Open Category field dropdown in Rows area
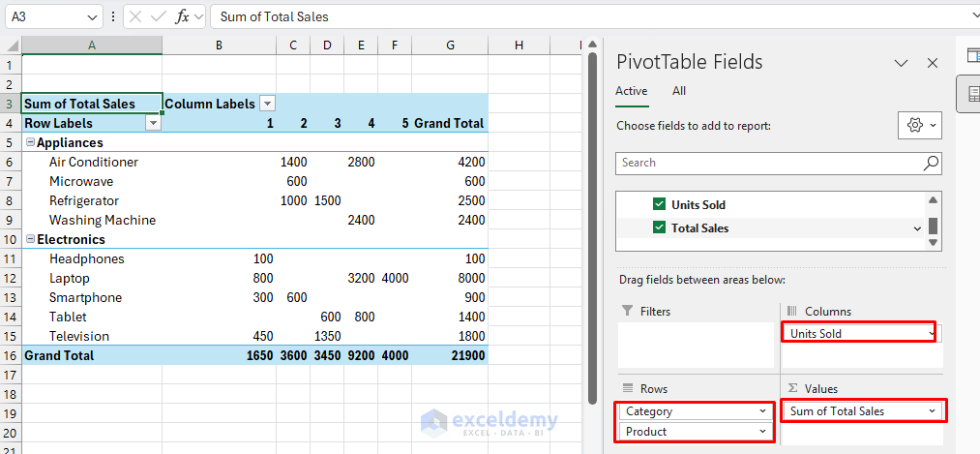Image resolution: width=980 pixels, height=454 pixels. click(762, 411)
